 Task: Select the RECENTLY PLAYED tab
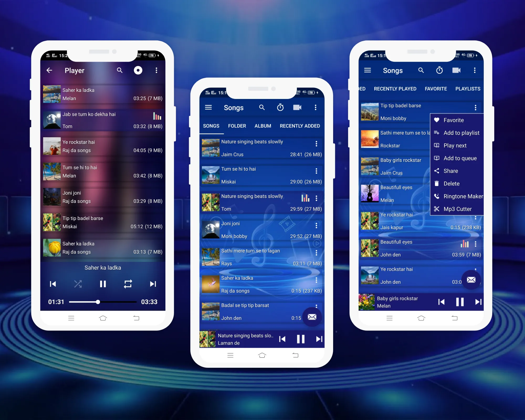click(395, 89)
